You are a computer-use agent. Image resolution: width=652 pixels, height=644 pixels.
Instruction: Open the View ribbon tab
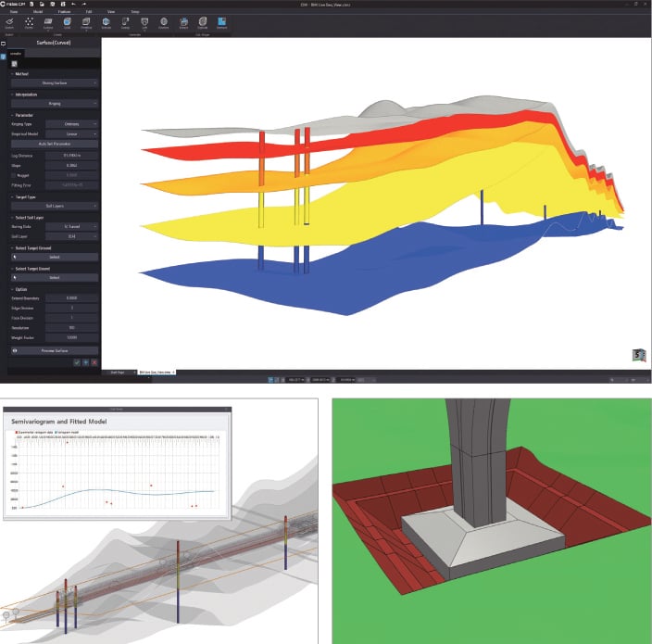[x=111, y=12]
